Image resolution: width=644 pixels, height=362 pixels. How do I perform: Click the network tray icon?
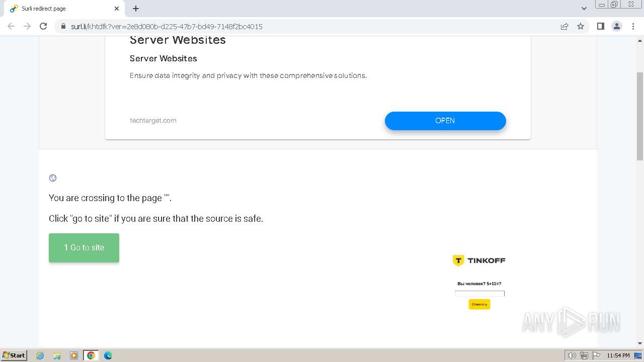point(584,355)
